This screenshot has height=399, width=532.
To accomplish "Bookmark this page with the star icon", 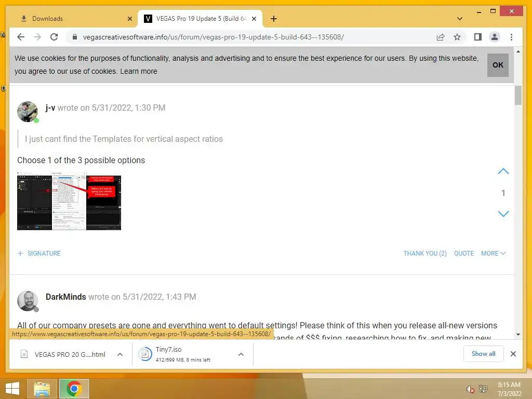I will [457, 37].
